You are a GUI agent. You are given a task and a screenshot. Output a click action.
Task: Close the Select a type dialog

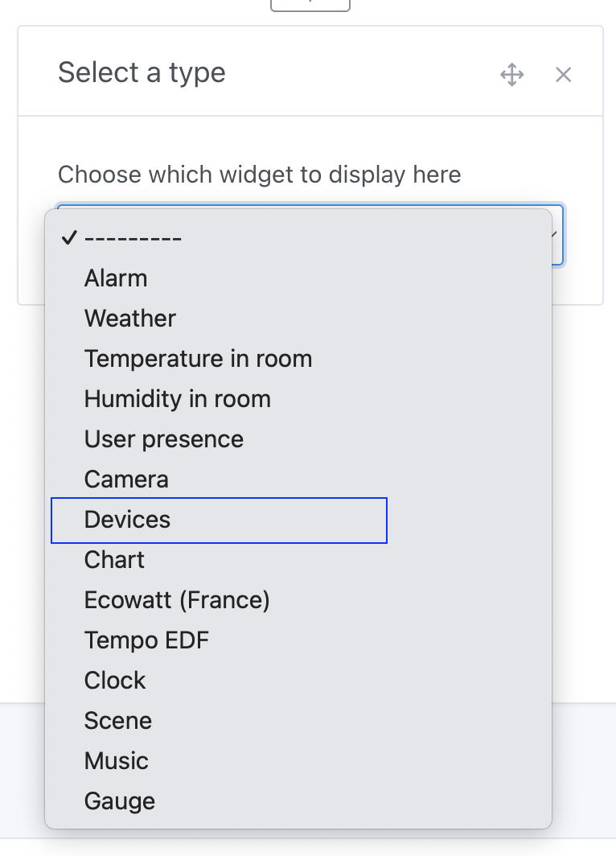[x=563, y=74]
